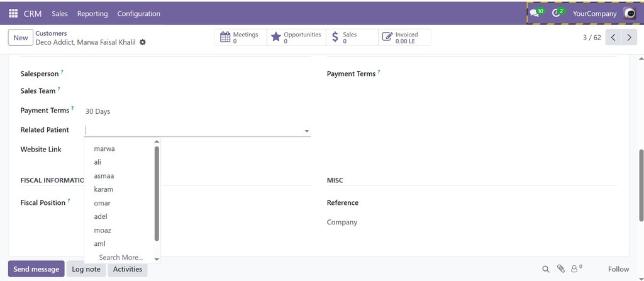Open Opportunities star stat button
The image size is (644, 281).
297,37
